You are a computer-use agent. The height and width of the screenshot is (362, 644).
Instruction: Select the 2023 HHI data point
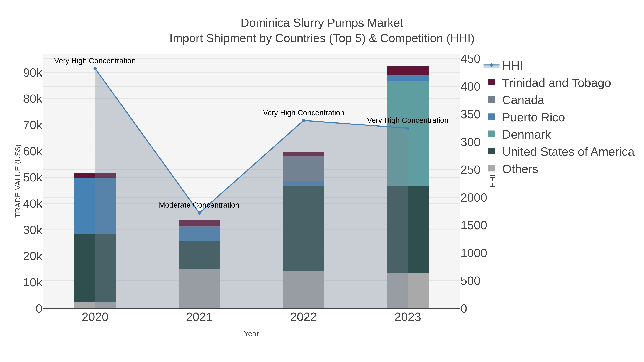click(408, 128)
